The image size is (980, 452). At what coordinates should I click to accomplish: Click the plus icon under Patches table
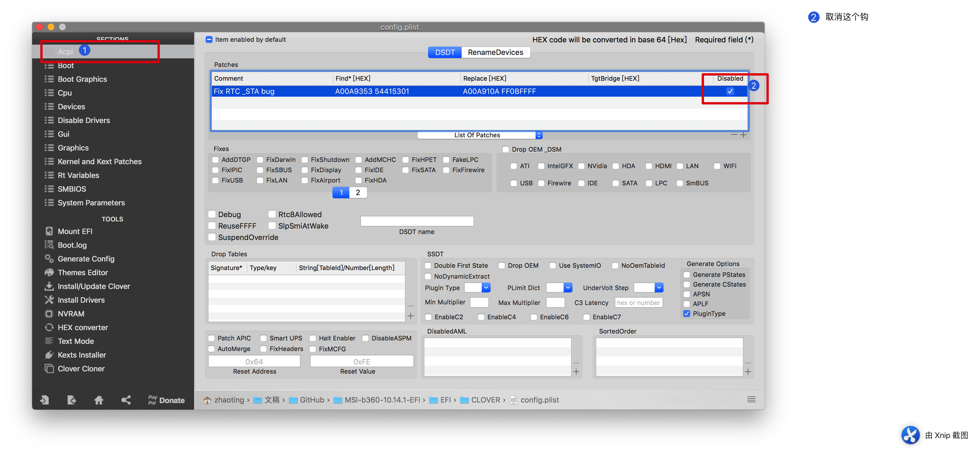tap(743, 135)
